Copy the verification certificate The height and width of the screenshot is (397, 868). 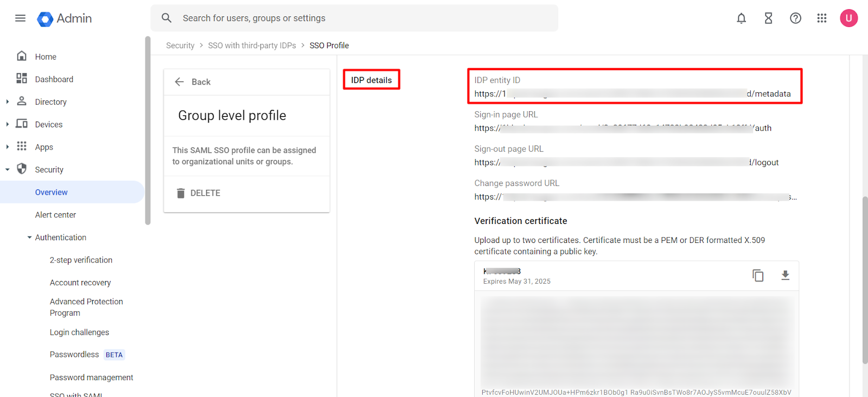tap(758, 276)
